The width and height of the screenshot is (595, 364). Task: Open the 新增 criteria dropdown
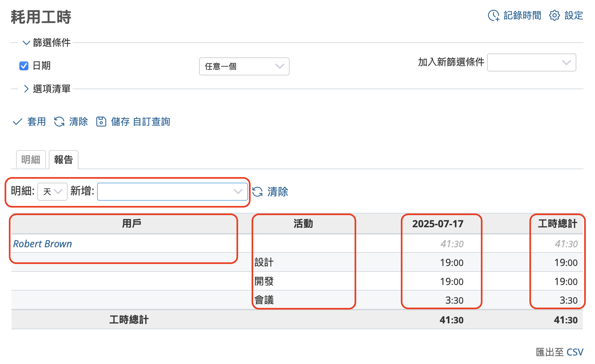pyautogui.click(x=173, y=192)
